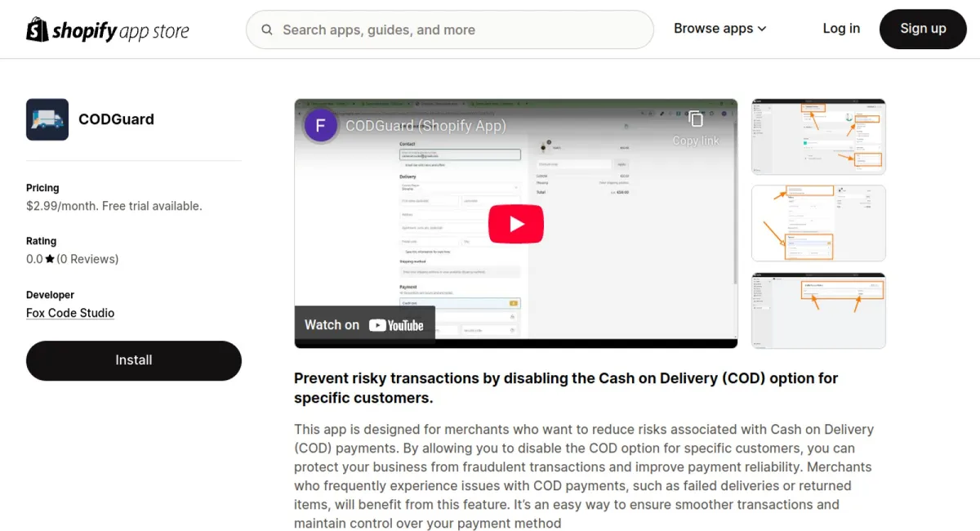Click the search magnifier icon
This screenshot has height=531, width=980.
point(267,30)
